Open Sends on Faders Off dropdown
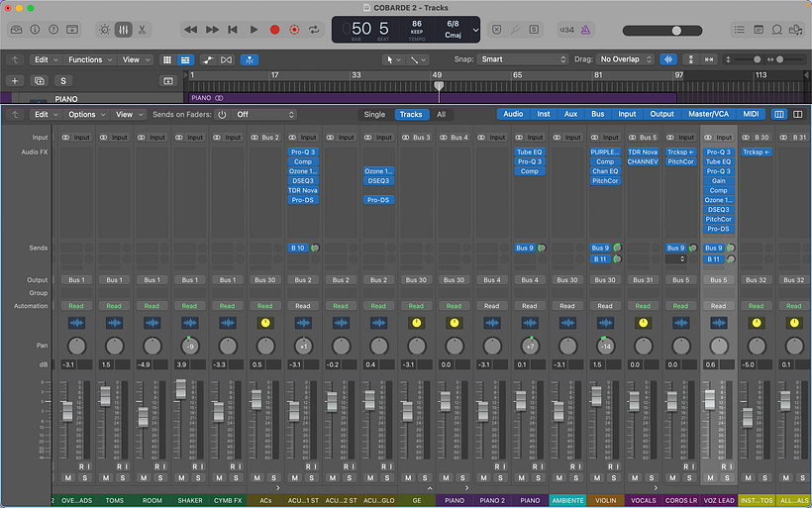The width and height of the screenshot is (812, 508). 264,115
